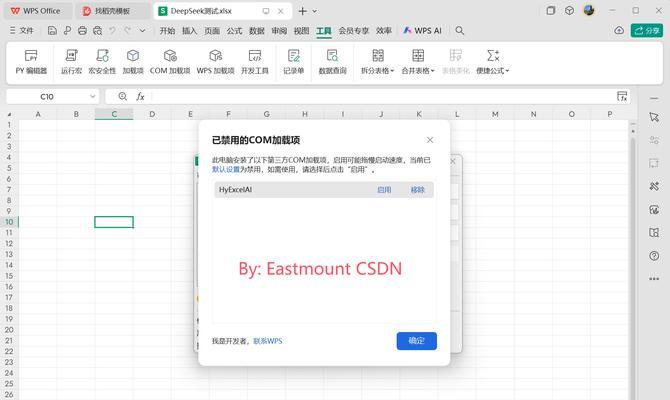Open the Name Box dropdown arrow
The image size is (670, 400).
[92, 97]
